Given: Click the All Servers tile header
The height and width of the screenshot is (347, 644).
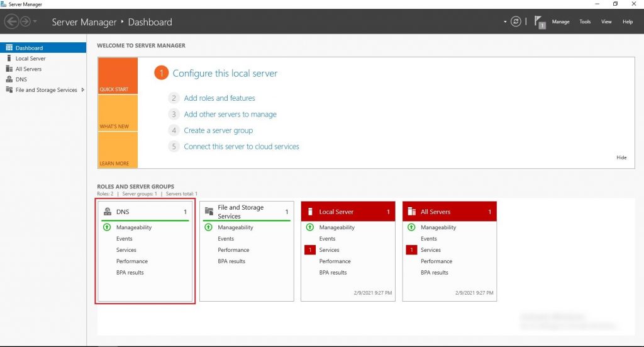Looking at the screenshot, I should [x=449, y=212].
